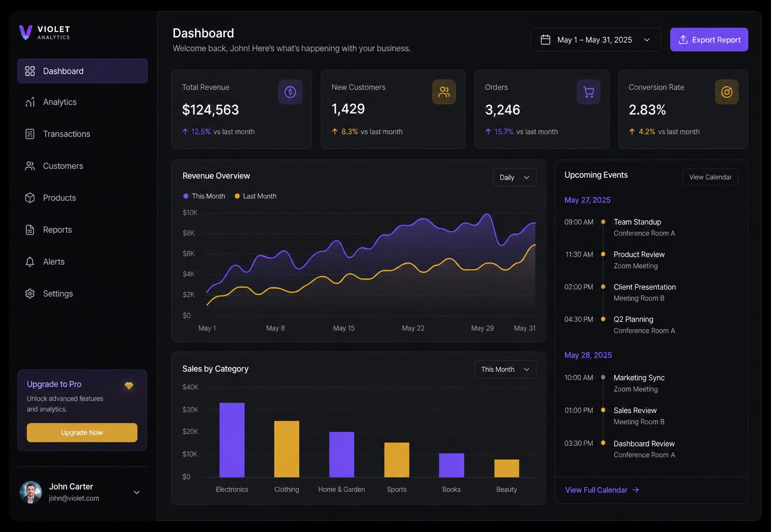
Task: Click the Electronics bar in sales chart
Action: click(x=232, y=440)
